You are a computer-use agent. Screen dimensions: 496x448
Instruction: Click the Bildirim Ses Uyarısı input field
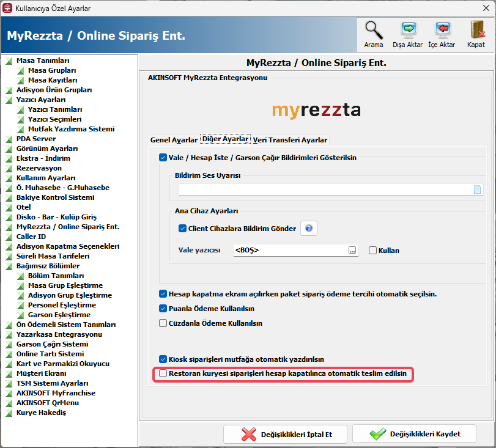tap(326, 189)
